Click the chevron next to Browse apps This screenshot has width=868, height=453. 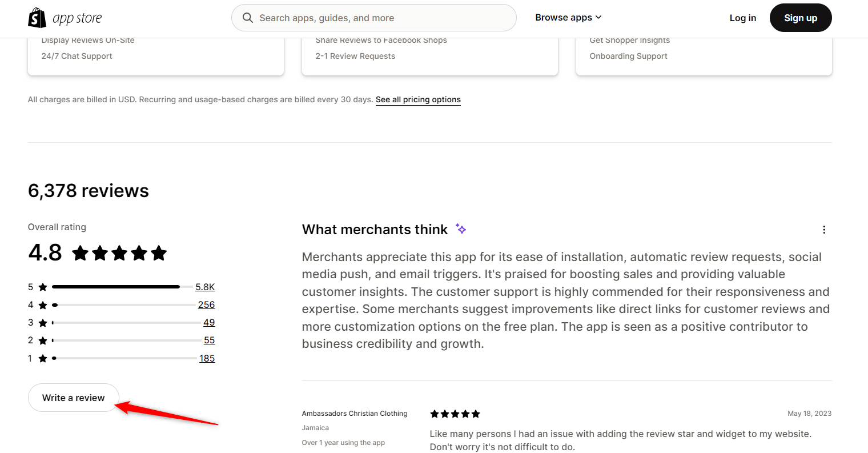pyautogui.click(x=598, y=18)
